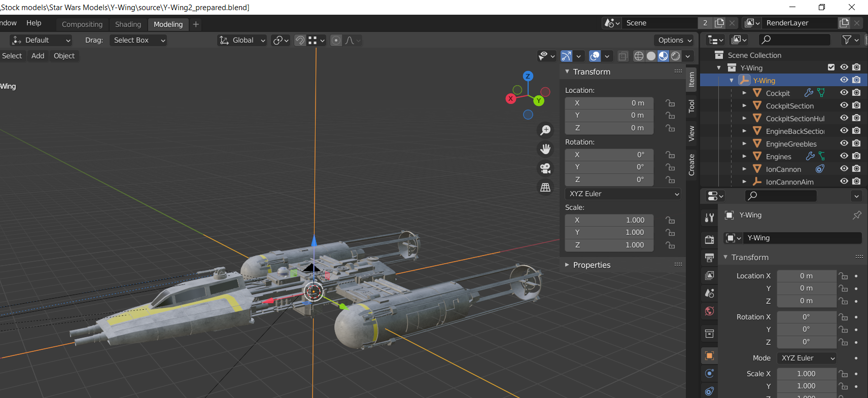Select material preview shading
The width and height of the screenshot is (868, 398).
pos(664,56)
